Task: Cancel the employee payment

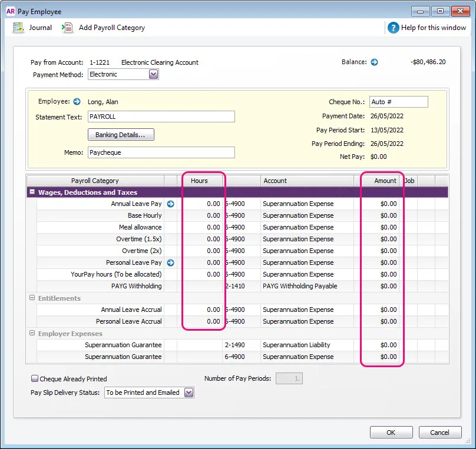Action: coord(440,432)
